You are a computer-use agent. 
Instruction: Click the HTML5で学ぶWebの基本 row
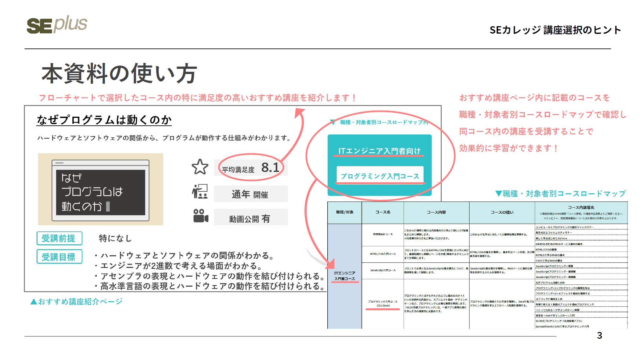click(x=581, y=255)
